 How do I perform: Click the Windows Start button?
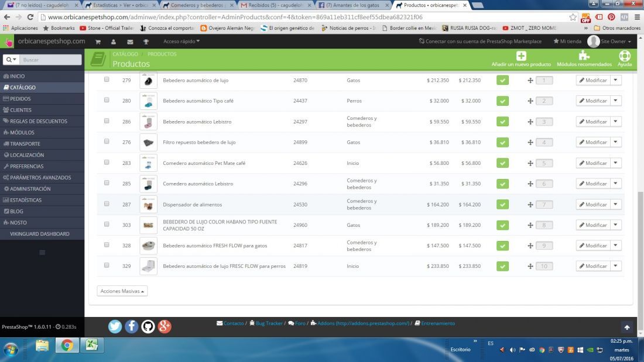click(11, 349)
